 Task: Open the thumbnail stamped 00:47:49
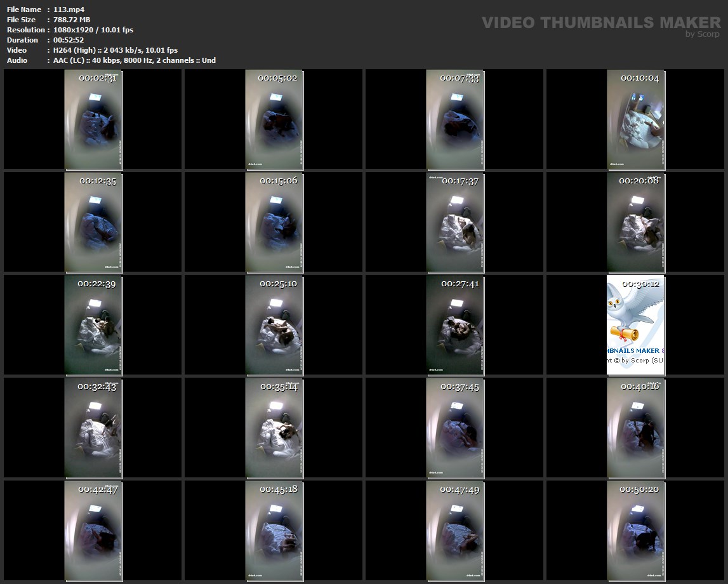point(456,531)
